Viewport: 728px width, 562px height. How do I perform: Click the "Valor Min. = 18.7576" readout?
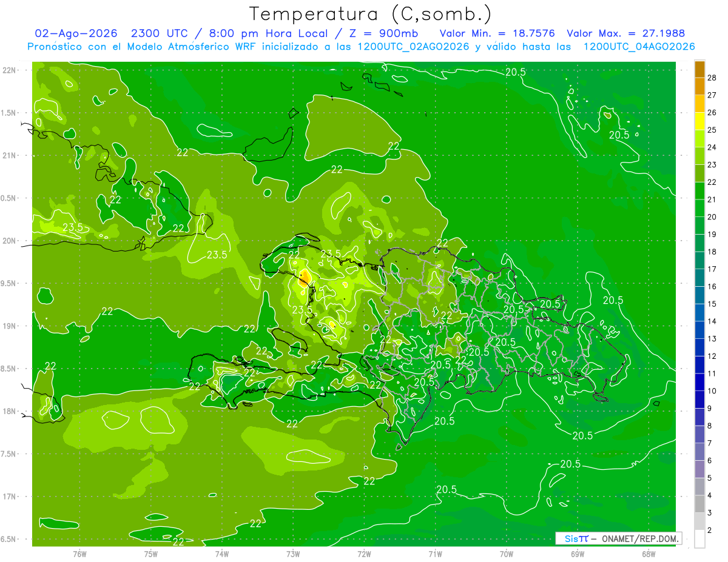pyautogui.click(x=497, y=34)
